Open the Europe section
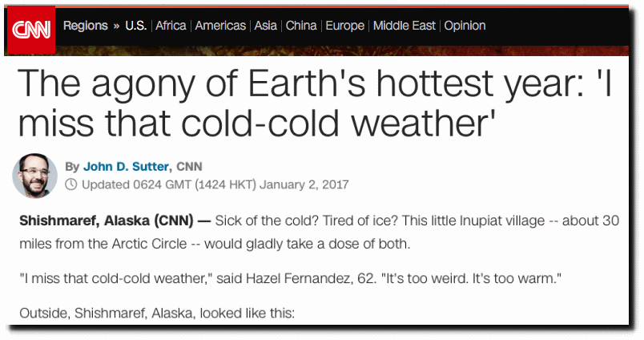 [x=345, y=26]
